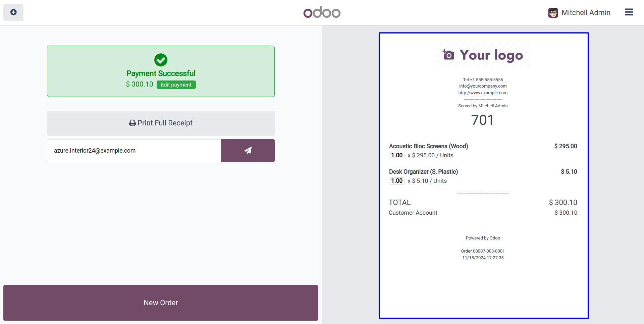The image size is (644, 324).
Task: Start a New Order
Action: click(161, 303)
